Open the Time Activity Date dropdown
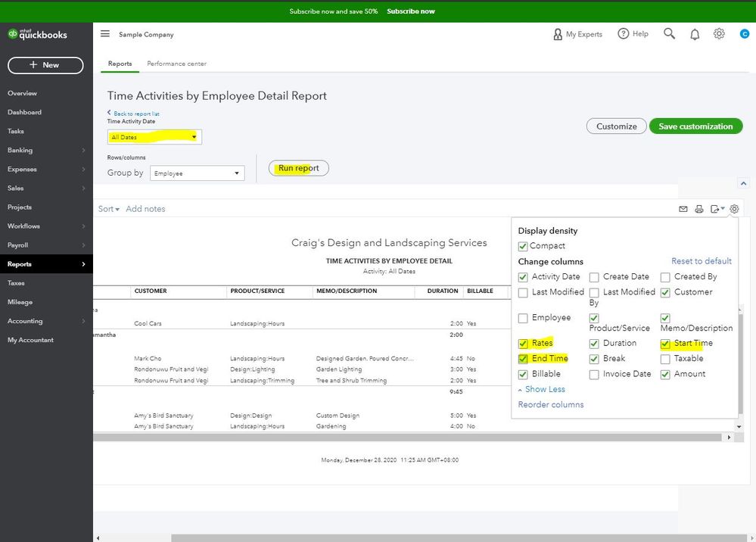Image resolution: width=756 pixels, height=542 pixels. [x=154, y=137]
